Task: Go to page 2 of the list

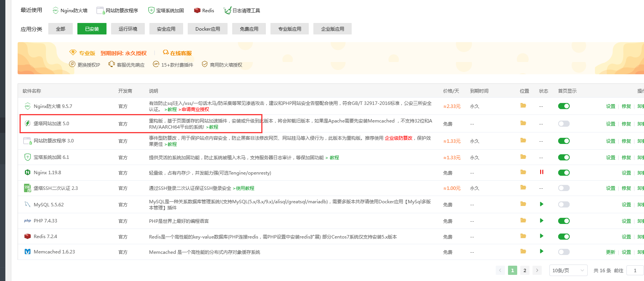Action: tap(525, 270)
